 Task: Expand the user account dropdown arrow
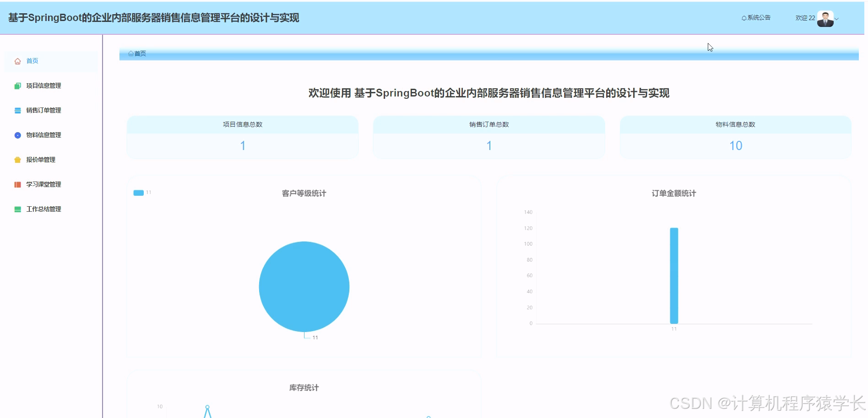[x=838, y=19]
